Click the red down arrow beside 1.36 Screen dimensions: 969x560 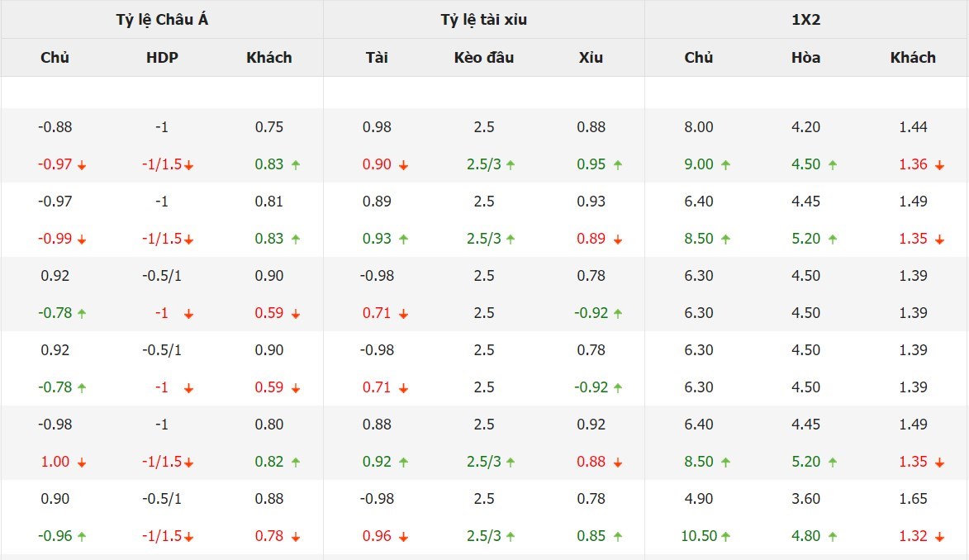tap(939, 165)
